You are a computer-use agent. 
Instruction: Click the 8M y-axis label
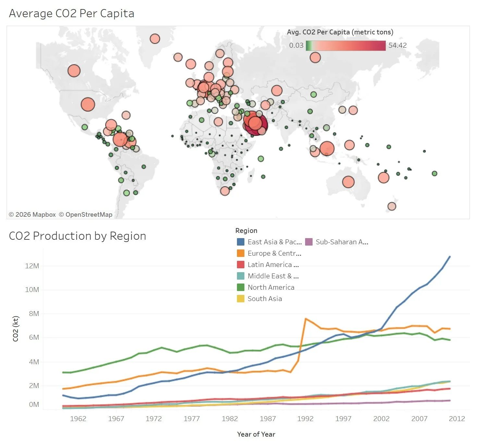(34, 314)
